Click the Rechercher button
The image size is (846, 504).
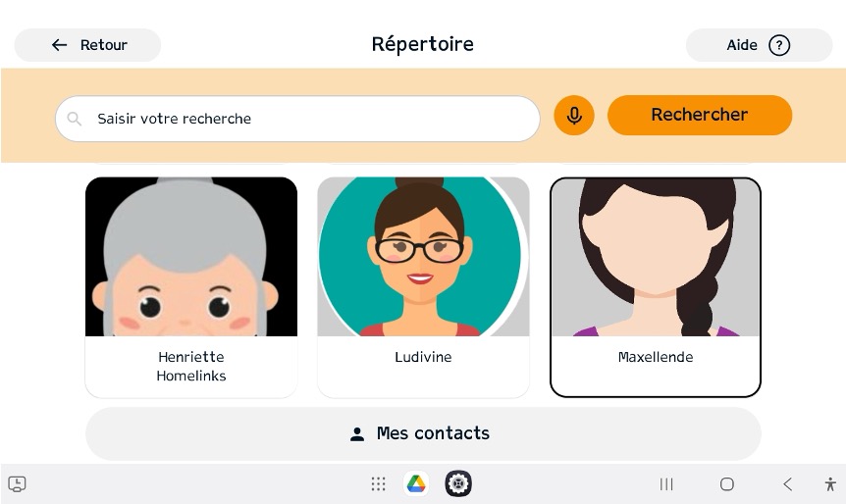point(700,116)
